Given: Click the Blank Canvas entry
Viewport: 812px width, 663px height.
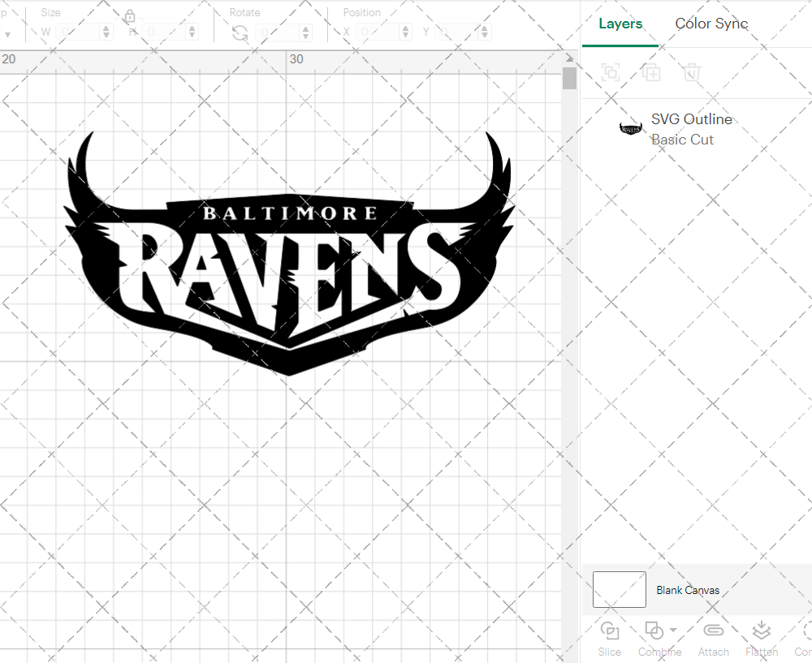Looking at the screenshot, I should tap(688, 590).
